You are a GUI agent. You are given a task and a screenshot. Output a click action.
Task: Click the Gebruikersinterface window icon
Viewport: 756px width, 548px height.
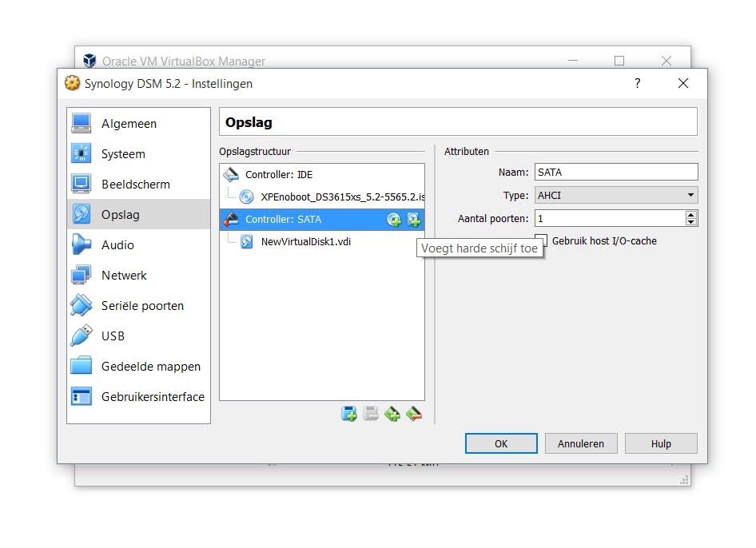pos(81,397)
